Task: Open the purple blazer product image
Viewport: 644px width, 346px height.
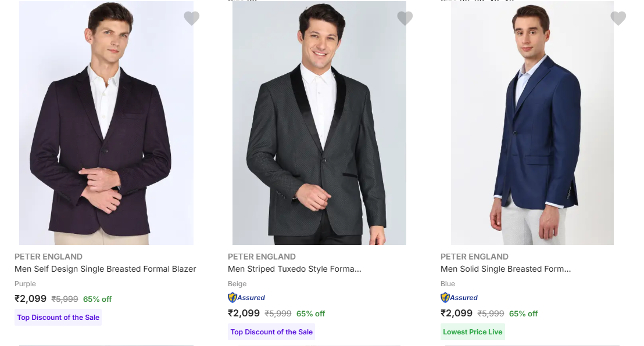Action: [x=106, y=123]
